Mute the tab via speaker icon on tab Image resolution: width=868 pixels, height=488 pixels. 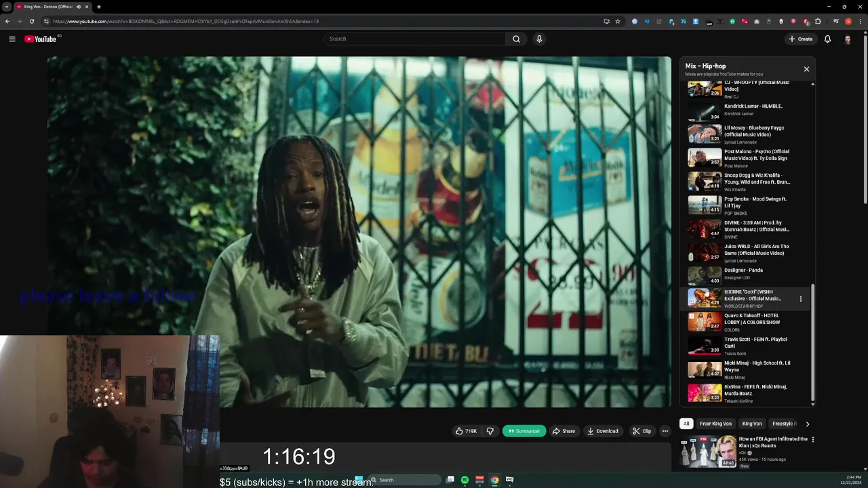coord(78,7)
